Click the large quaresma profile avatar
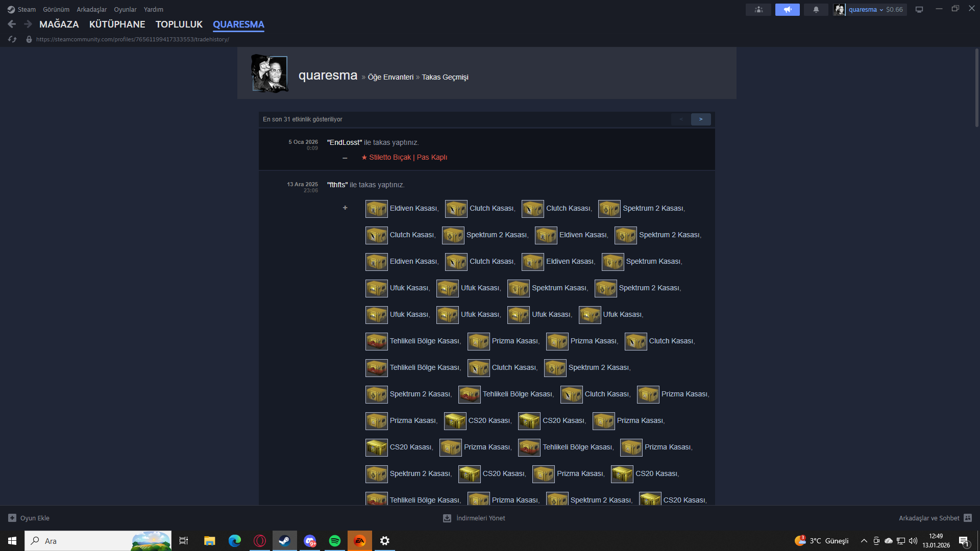The height and width of the screenshot is (551, 980). click(270, 73)
